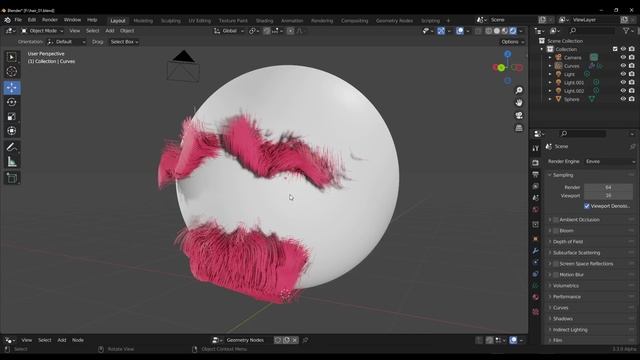Expand the Depth of Field panel
Image resolution: width=640 pixels, height=360 pixels.
568,242
